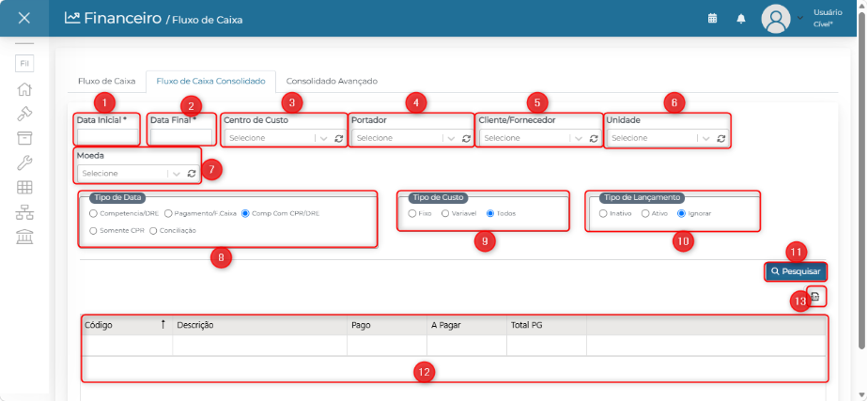Screen dimensions: 868x401
Task: Open the table grid icon in sidebar
Action: pos(24,188)
